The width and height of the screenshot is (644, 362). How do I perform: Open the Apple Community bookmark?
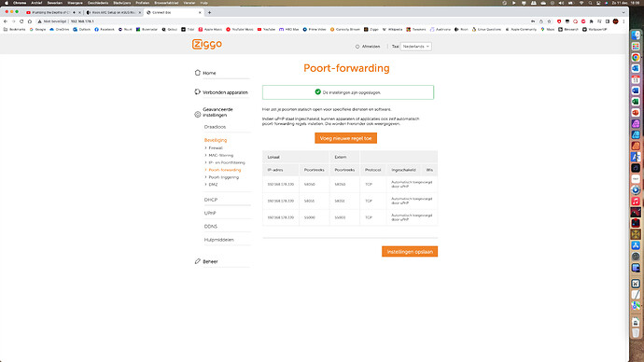(521, 30)
